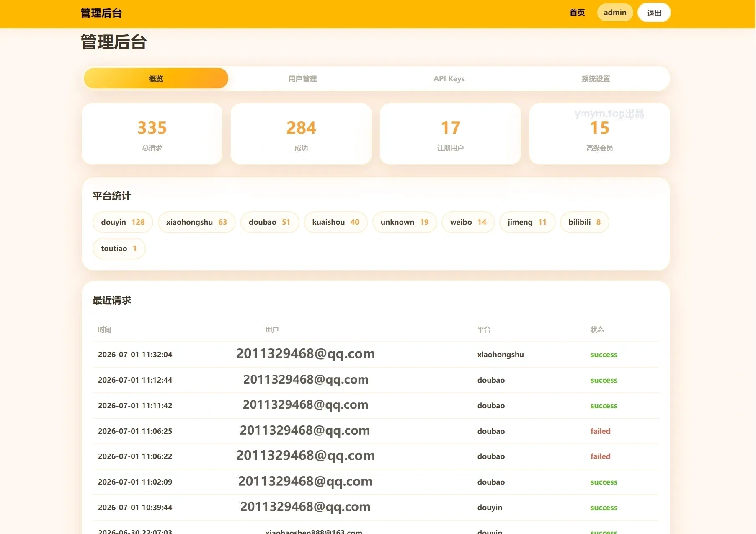Click the 状态 column header
The image size is (756, 534).
click(x=597, y=329)
